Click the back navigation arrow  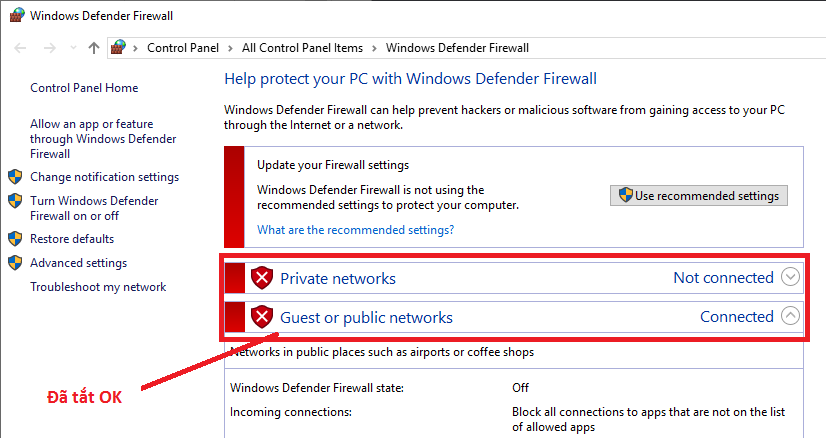coord(20,48)
